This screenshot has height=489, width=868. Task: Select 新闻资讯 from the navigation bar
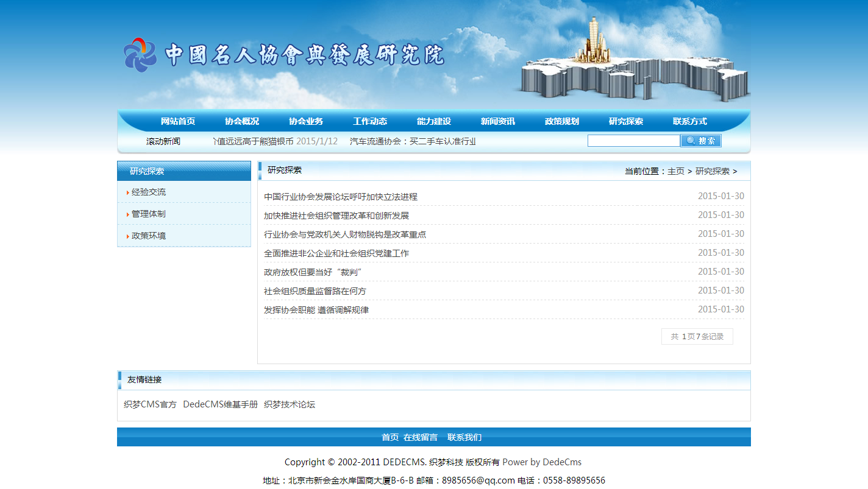(x=498, y=121)
